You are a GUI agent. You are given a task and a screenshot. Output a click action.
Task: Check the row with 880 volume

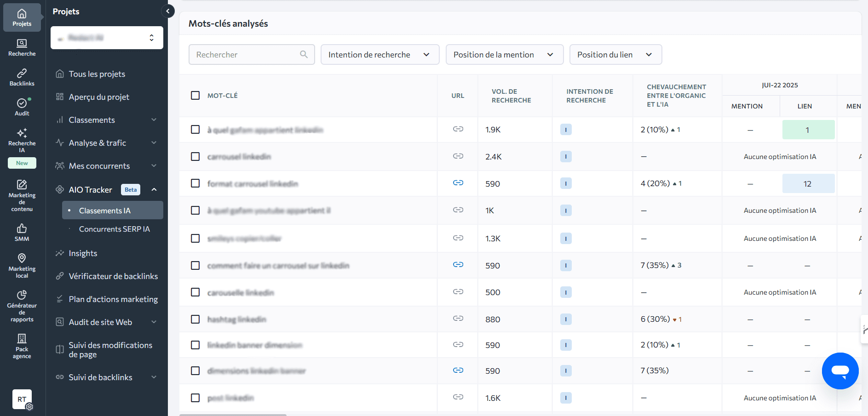tap(195, 319)
